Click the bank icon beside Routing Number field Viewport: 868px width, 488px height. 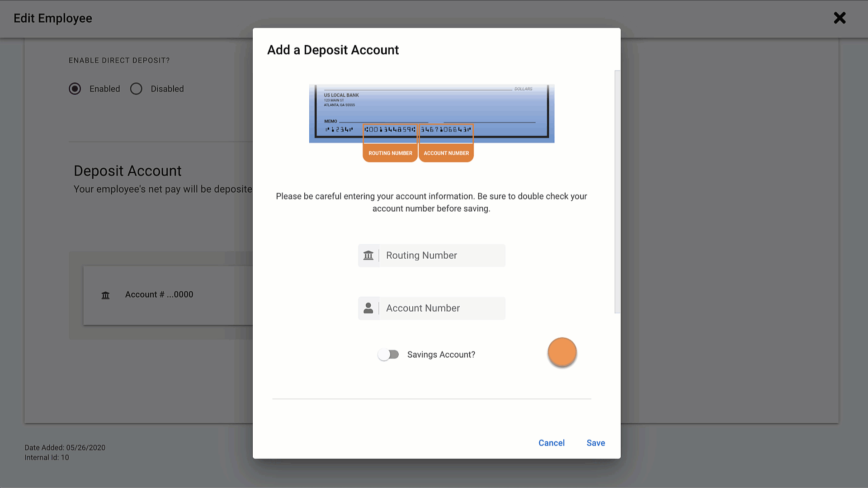(x=369, y=255)
